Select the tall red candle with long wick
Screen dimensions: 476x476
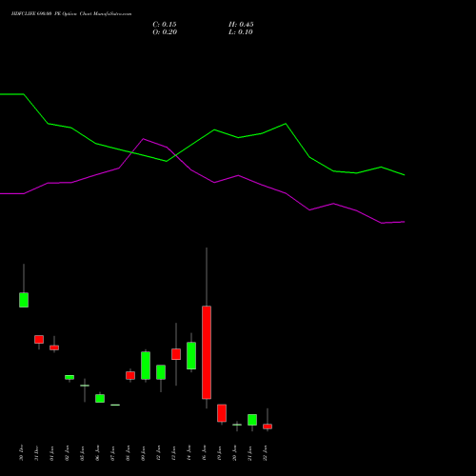click(207, 352)
